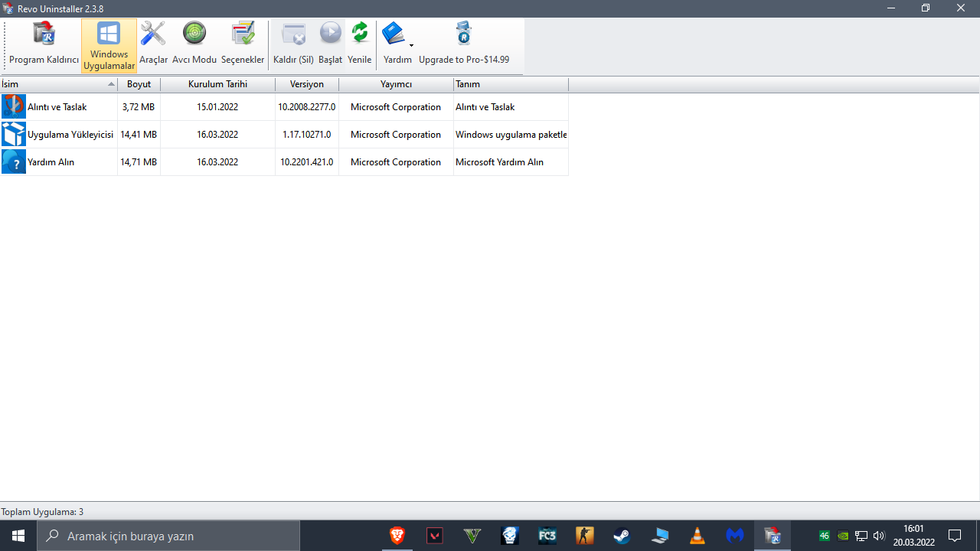Click version 1.17.10271.0 cell
This screenshot has width=980, height=551.
point(307,135)
